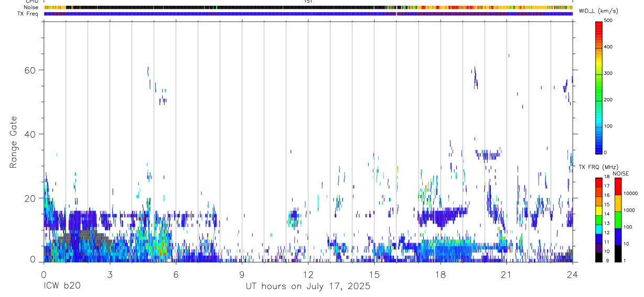Click the 10000 red noise swatch
644x297 pixels.
tap(618, 186)
